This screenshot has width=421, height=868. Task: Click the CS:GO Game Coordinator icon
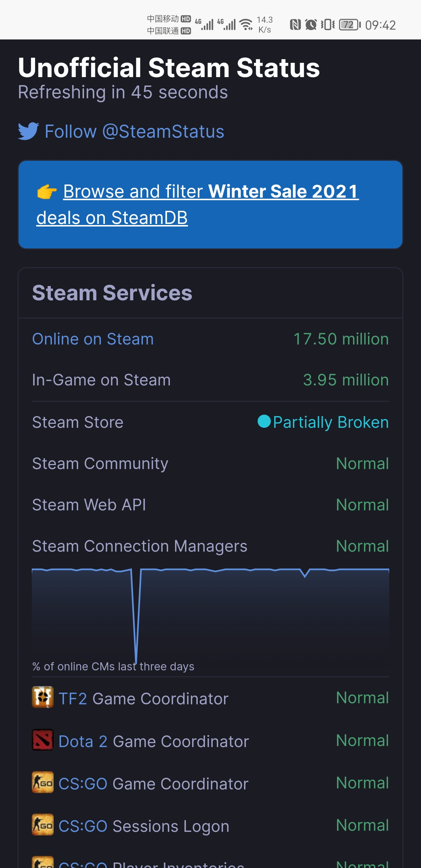[42, 783]
